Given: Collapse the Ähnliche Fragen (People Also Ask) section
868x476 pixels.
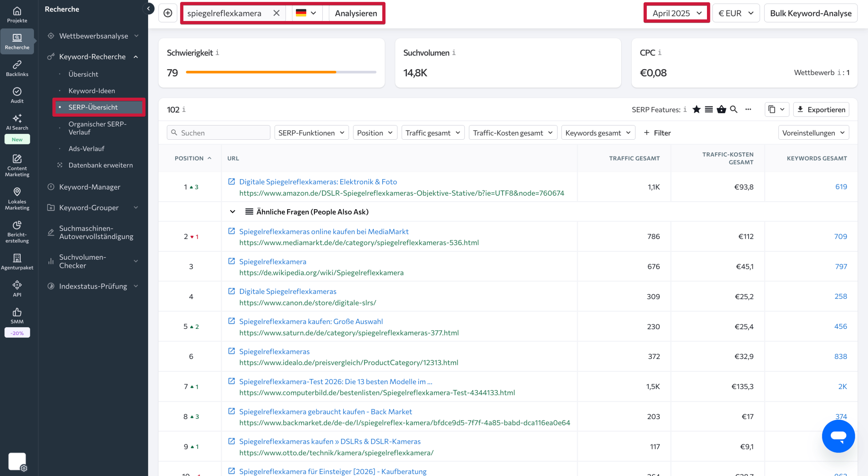Looking at the screenshot, I should [x=233, y=212].
